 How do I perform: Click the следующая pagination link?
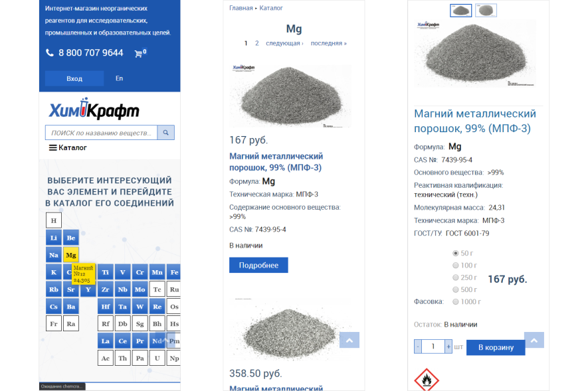click(x=284, y=43)
